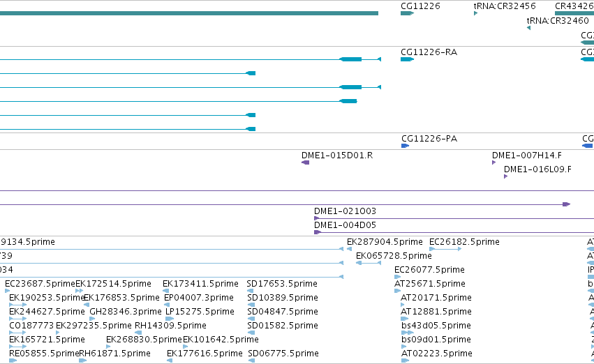Click the EC26182.5prime EST feature
The image size is (594, 364).
pyautogui.click(x=445, y=249)
